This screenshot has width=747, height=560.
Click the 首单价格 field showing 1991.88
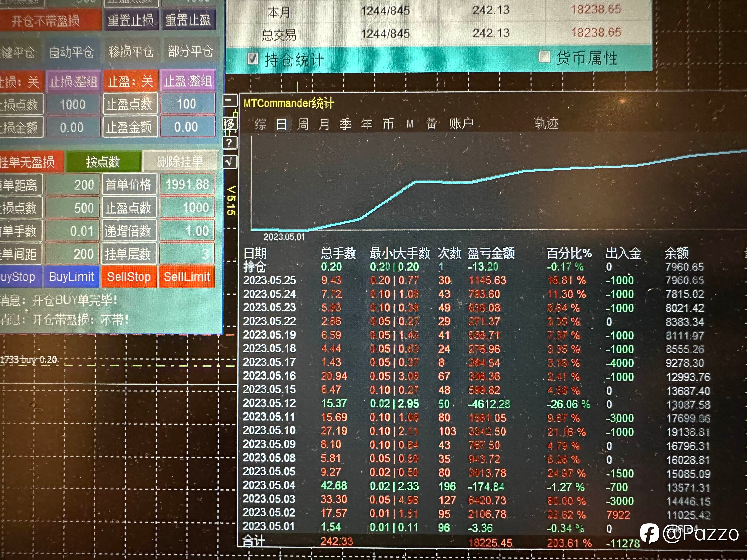tap(187, 184)
